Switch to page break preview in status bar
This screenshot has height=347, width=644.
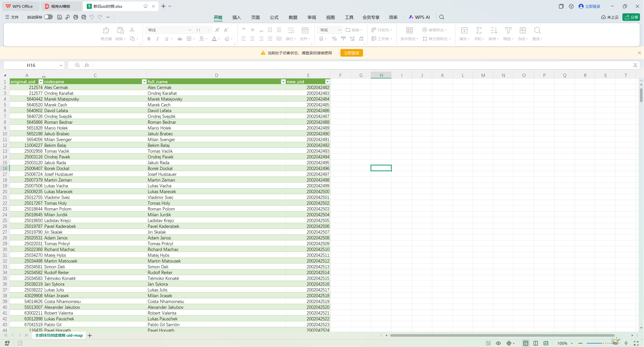[546, 343]
